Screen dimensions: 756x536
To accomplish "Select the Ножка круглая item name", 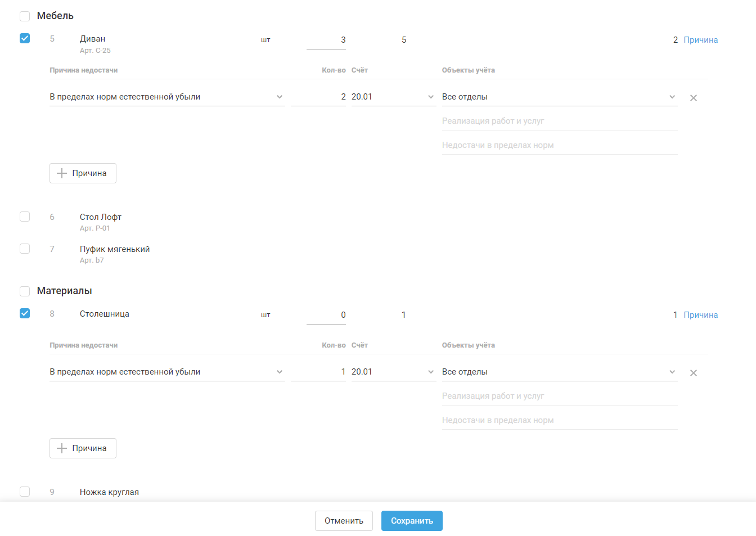I will [109, 492].
